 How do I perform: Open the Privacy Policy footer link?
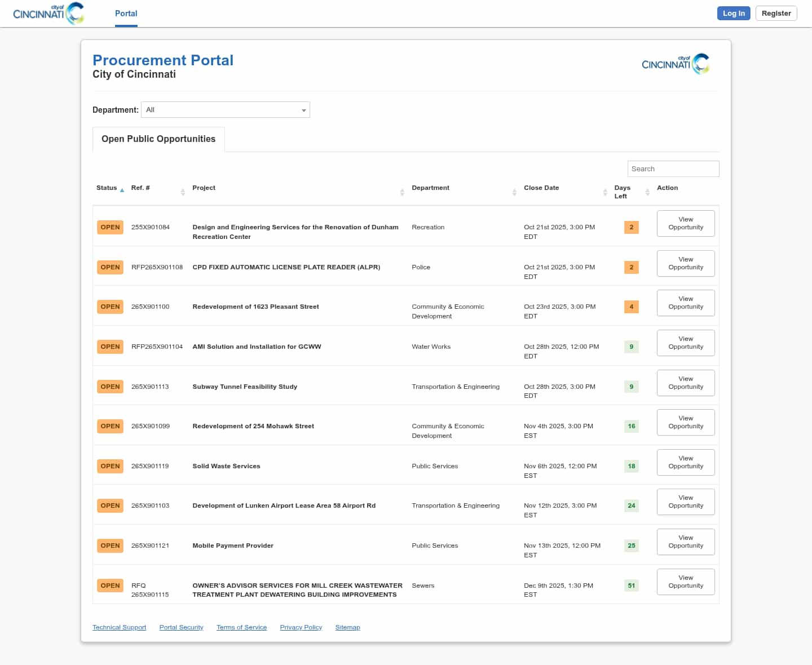(301, 627)
